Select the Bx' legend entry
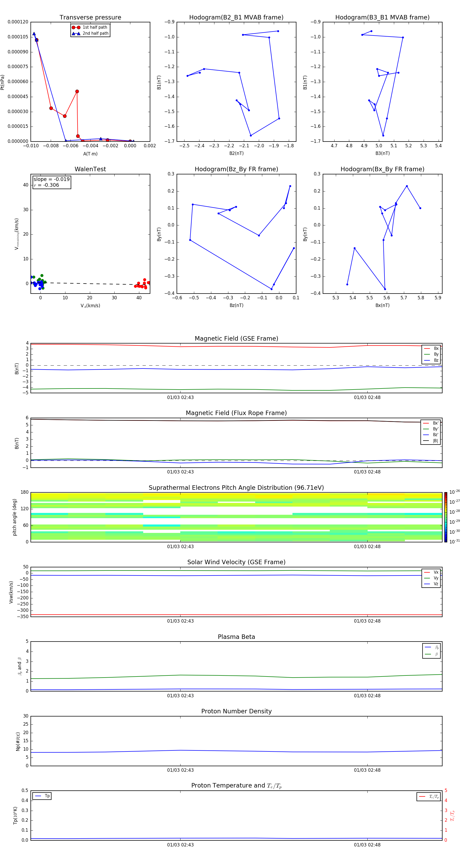This screenshot has height=868, width=473. 431,423
